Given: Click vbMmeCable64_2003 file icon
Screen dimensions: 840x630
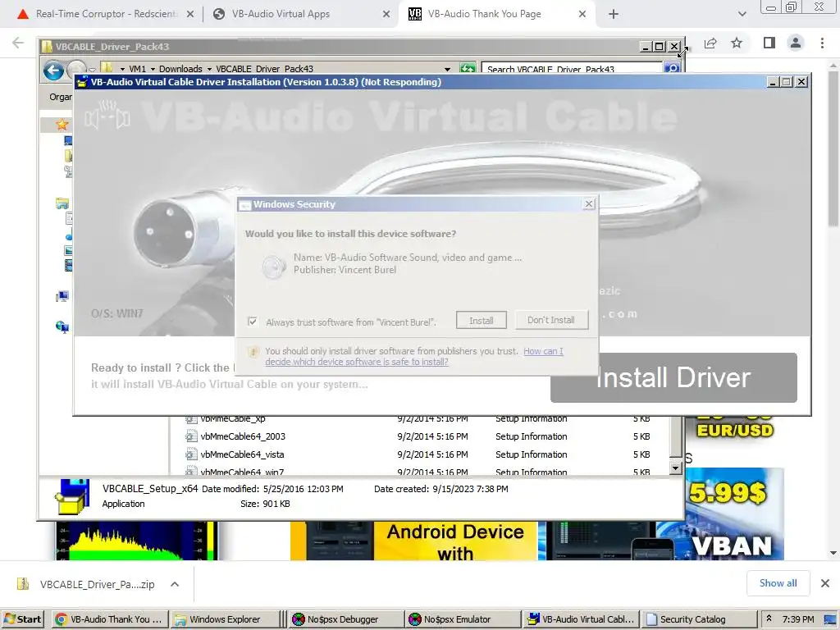Looking at the screenshot, I should [x=191, y=436].
